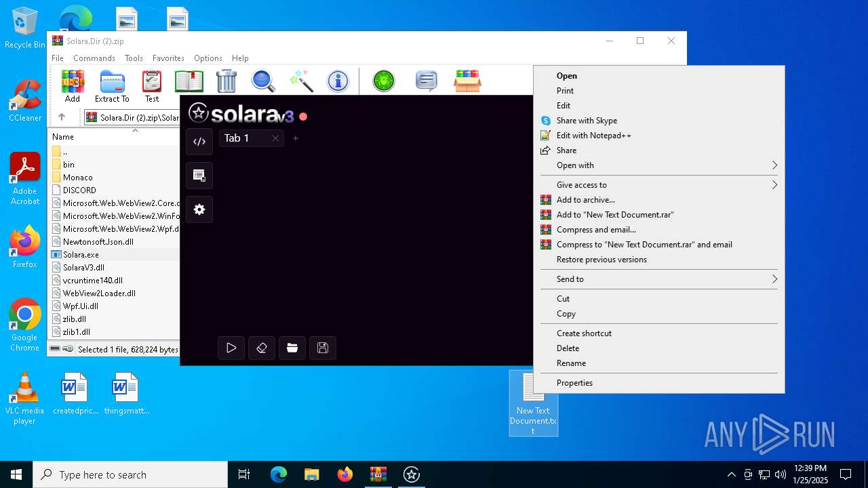Click WinRAR SFX books icon
Viewport: 868px width, 488px height.
467,81
